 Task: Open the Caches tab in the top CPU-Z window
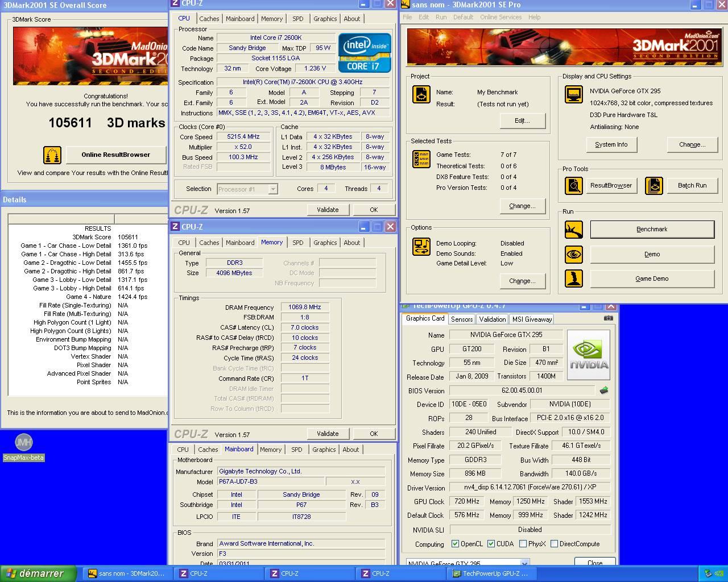[x=209, y=19]
